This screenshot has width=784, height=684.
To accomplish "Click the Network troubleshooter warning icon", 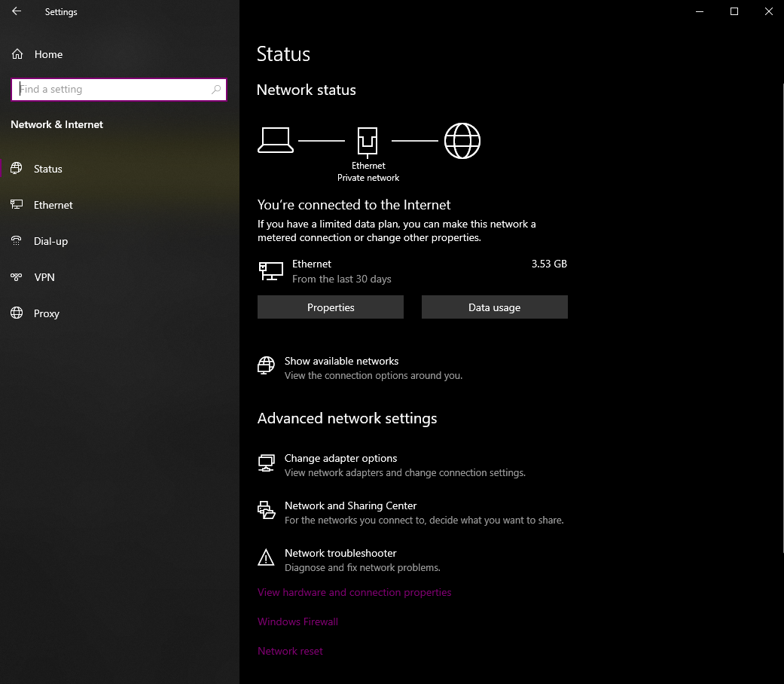I will coord(266,557).
